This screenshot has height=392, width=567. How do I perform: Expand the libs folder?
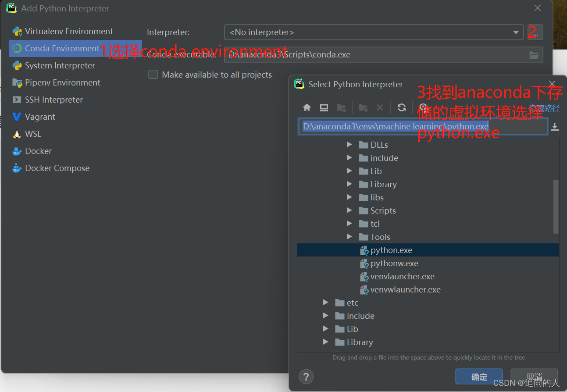coord(349,197)
